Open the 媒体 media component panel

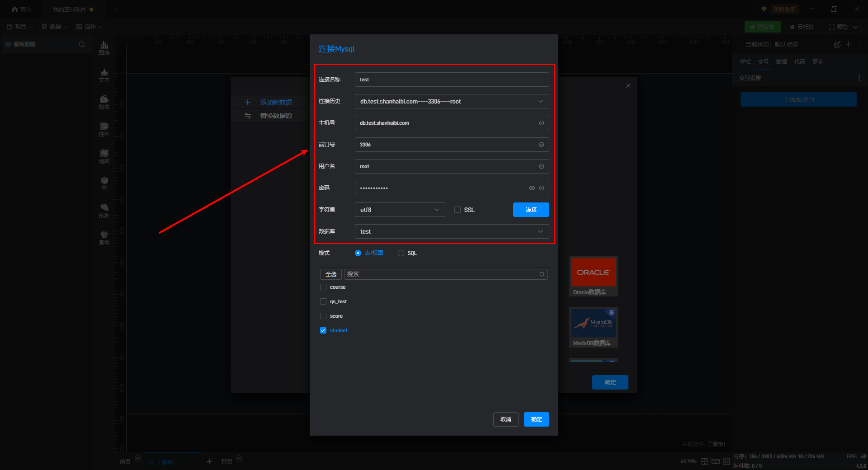pos(104,102)
